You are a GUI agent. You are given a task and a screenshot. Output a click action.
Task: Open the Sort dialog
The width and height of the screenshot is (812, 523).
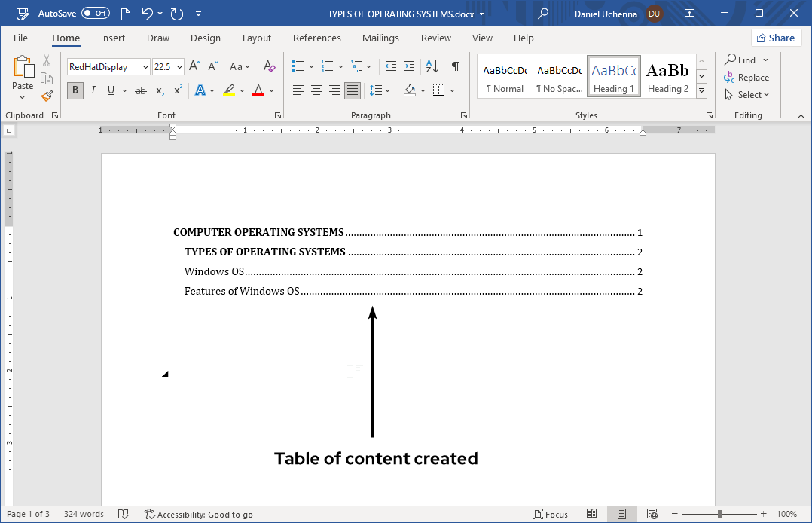tap(431, 66)
